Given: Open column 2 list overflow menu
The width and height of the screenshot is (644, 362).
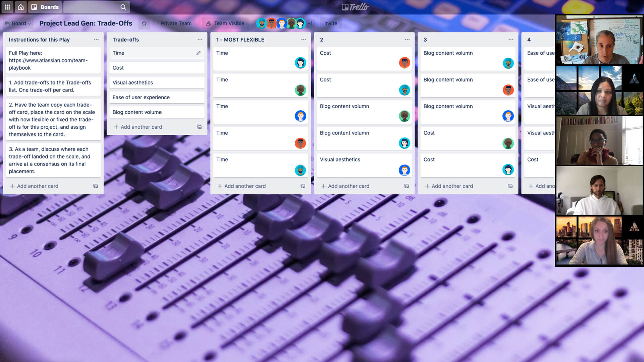Looking at the screenshot, I should (x=407, y=39).
